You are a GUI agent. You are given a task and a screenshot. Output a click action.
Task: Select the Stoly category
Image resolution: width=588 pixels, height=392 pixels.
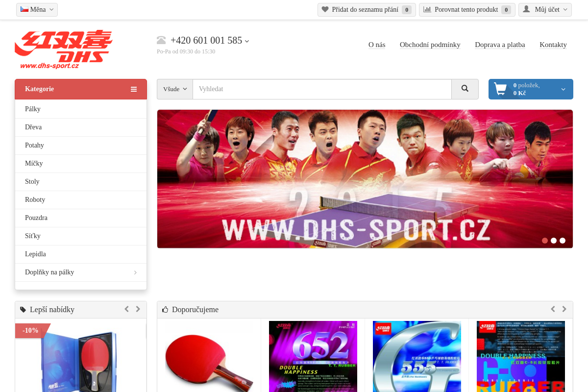81,182
